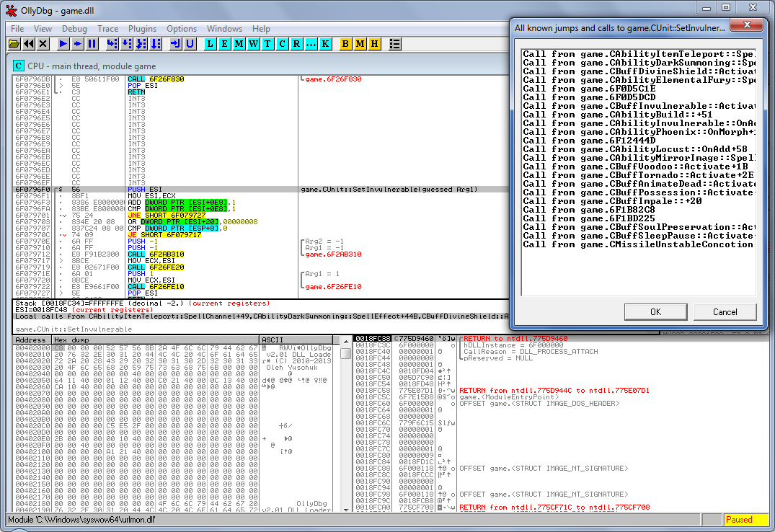Select PUSH ESI line at 6F0796F0
The width and height of the screenshot is (775, 532).
coord(261,190)
